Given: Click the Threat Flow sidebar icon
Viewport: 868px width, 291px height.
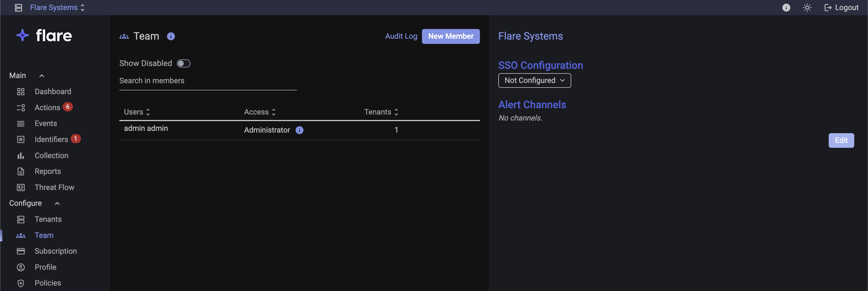Looking at the screenshot, I should pyautogui.click(x=21, y=187).
